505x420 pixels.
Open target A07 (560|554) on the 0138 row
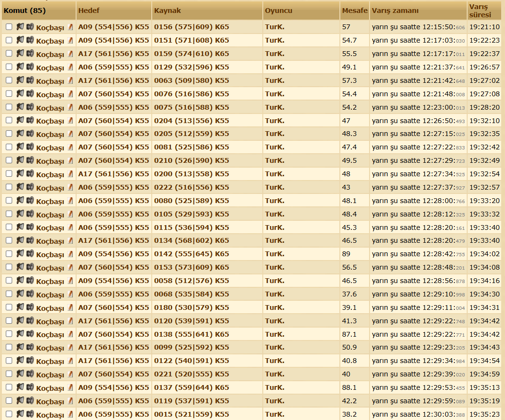pos(114,334)
